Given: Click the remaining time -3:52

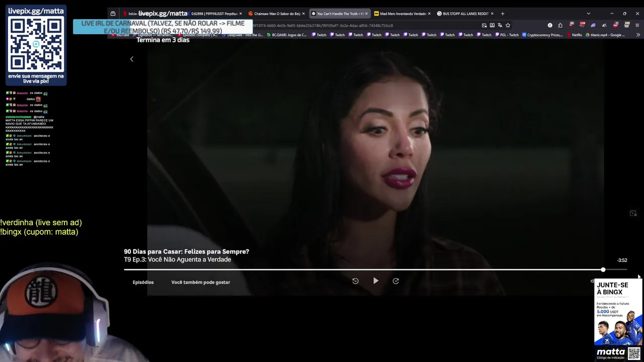Looking at the screenshot, I should [622, 260].
